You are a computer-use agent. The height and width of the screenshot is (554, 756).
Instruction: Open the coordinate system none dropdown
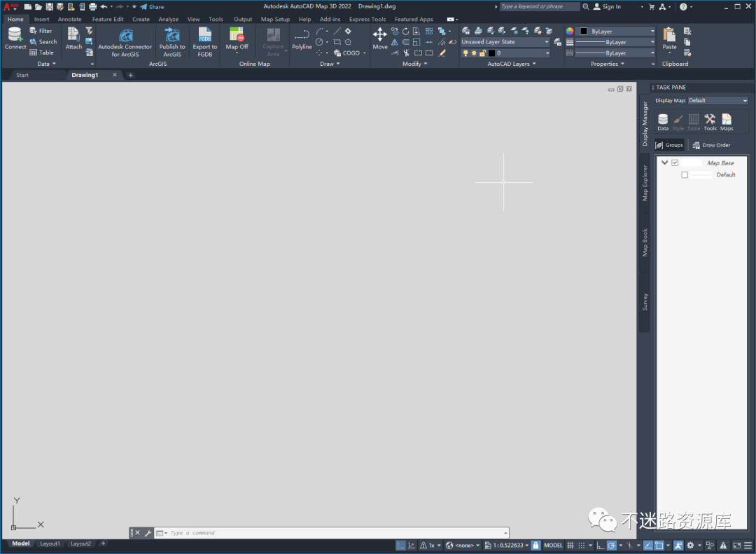[x=463, y=546]
